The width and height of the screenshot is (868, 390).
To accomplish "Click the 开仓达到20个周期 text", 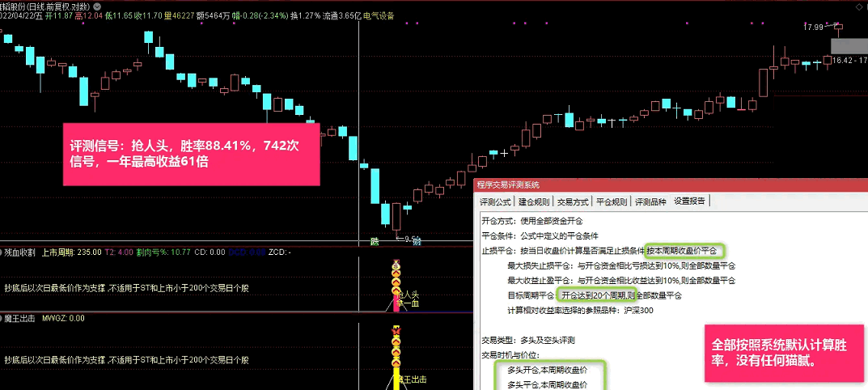I will [595, 295].
